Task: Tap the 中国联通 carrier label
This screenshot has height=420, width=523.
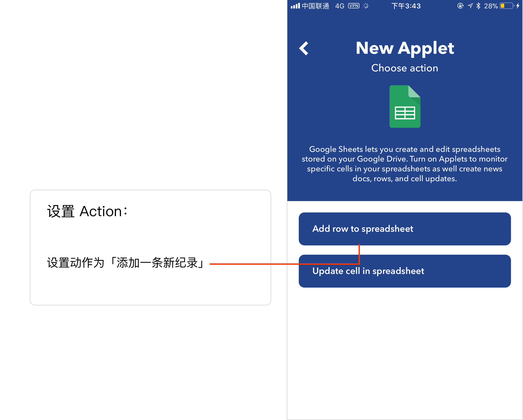Action: click(315, 6)
